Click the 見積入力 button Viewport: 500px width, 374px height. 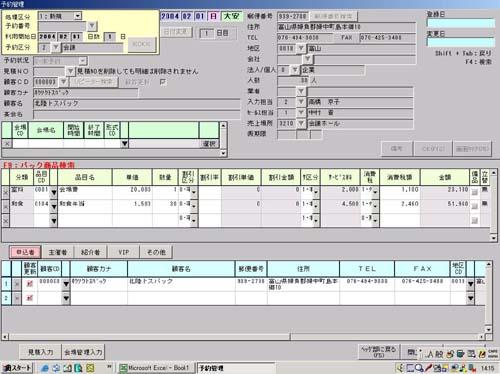(40, 352)
